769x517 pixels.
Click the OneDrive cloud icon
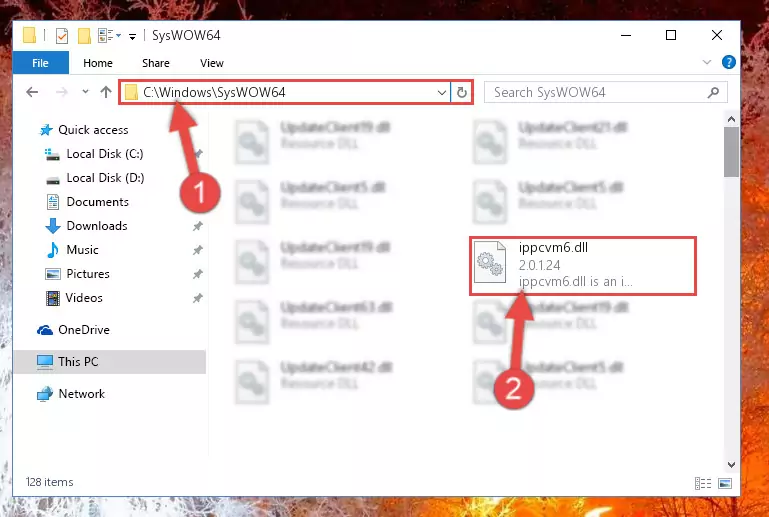(x=45, y=330)
